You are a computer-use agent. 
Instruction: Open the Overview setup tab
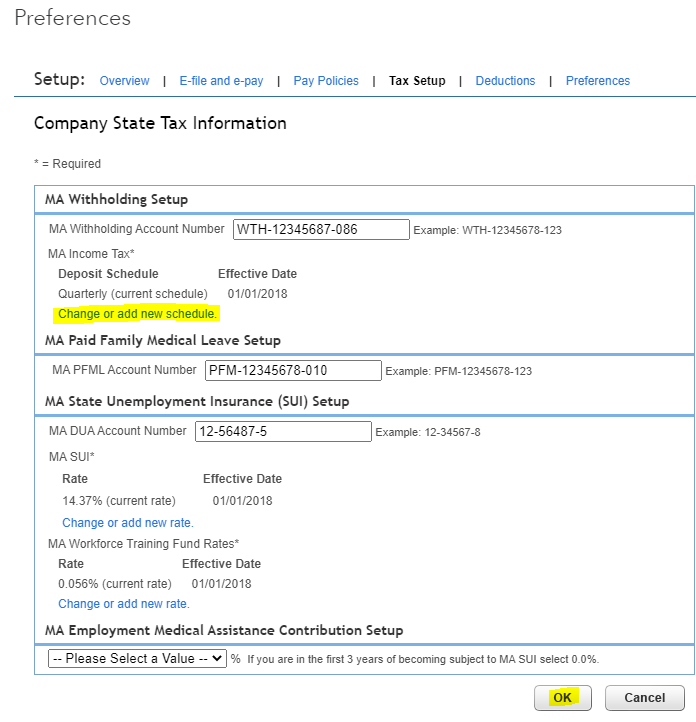(x=124, y=81)
